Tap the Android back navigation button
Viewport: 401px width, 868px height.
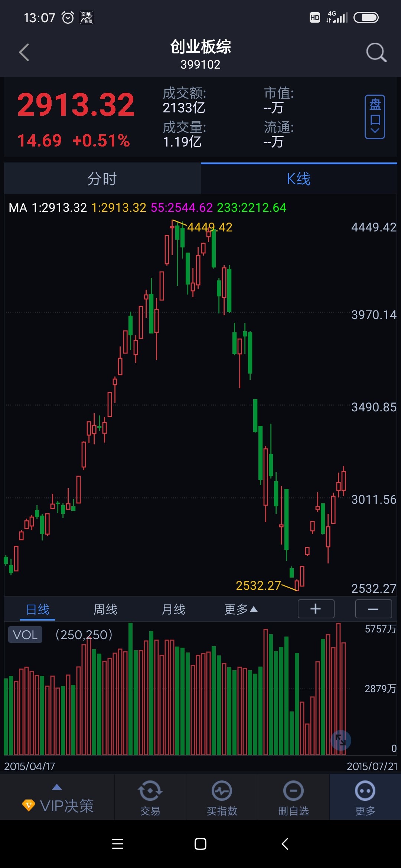pos(285,844)
